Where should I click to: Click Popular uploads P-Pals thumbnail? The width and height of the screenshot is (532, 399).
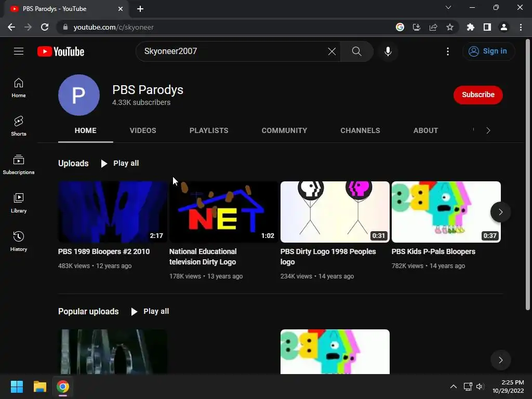tap(335, 352)
